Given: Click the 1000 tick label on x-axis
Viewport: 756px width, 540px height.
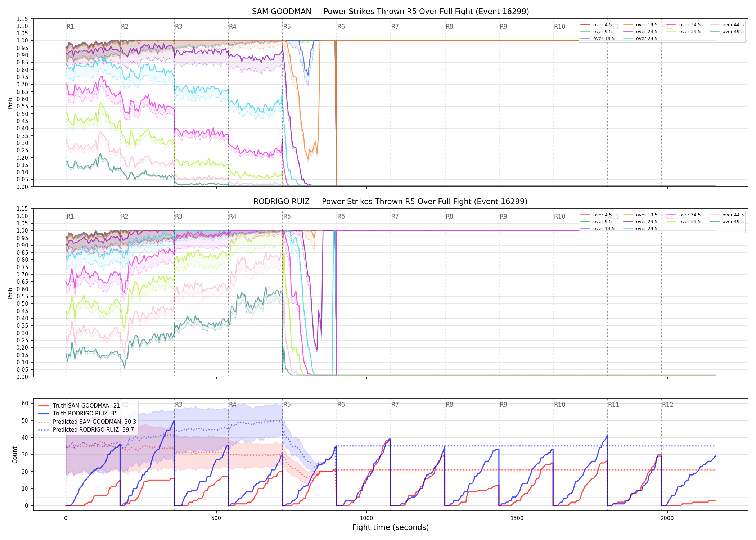Looking at the screenshot, I should point(366,518).
